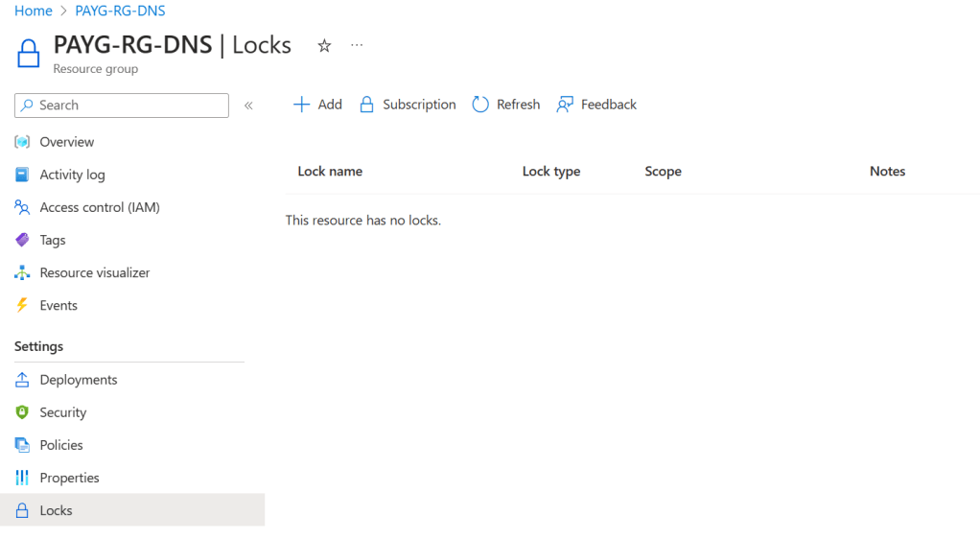Open the Feedback panel
This screenshot has width=980, height=539.
(596, 105)
